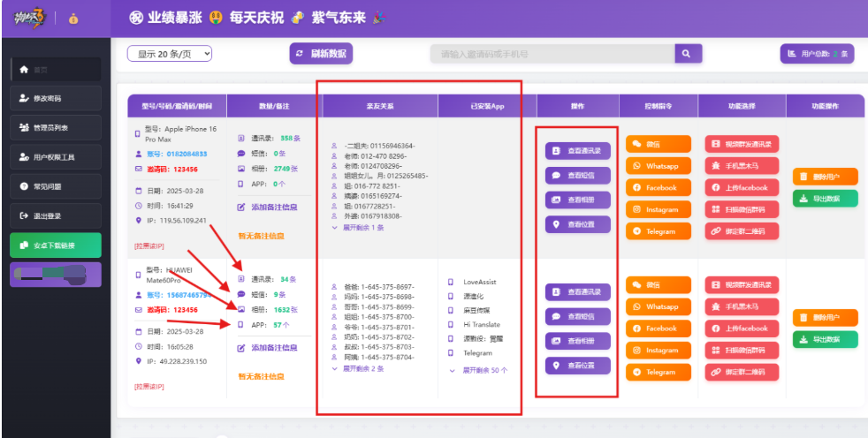The image size is (868, 438).
Task: Expand 展开剩余 1 条 in the iPhone row
Action: 358,227
